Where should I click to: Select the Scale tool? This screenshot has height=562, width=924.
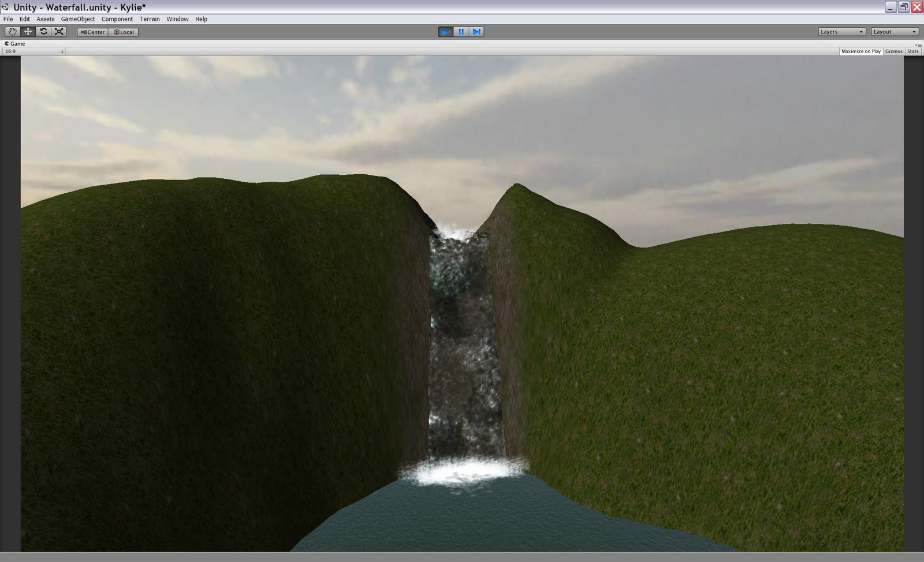(x=59, y=32)
